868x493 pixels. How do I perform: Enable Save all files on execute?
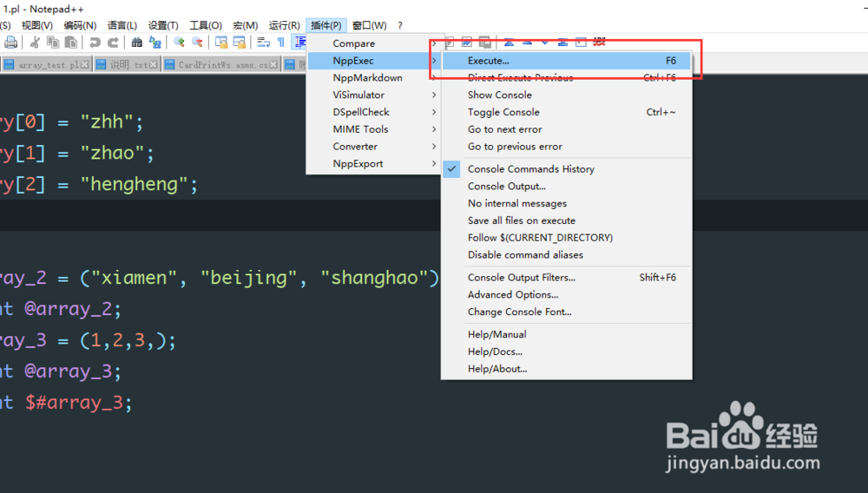click(566, 220)
